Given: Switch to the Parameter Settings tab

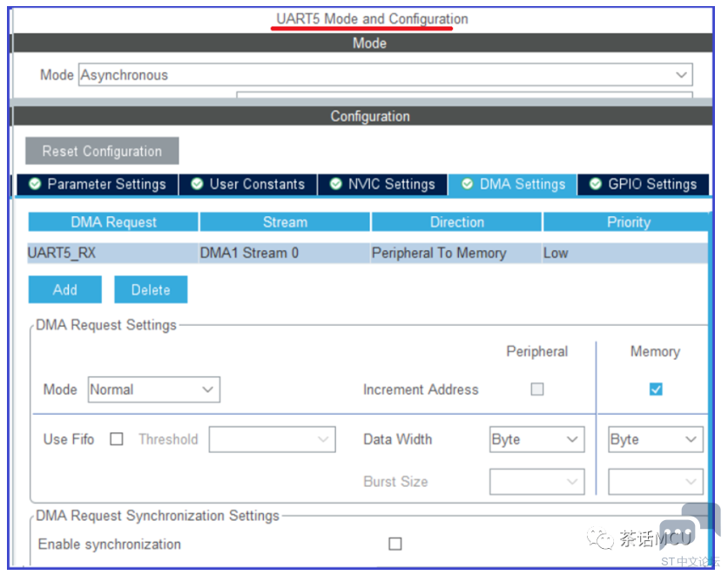Looking at the screenshot, I should (x=98, y=185).
